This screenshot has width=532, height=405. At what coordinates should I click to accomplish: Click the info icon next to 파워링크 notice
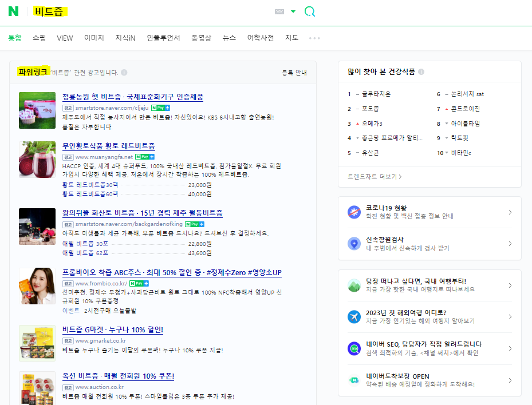(x=124, y=73)
